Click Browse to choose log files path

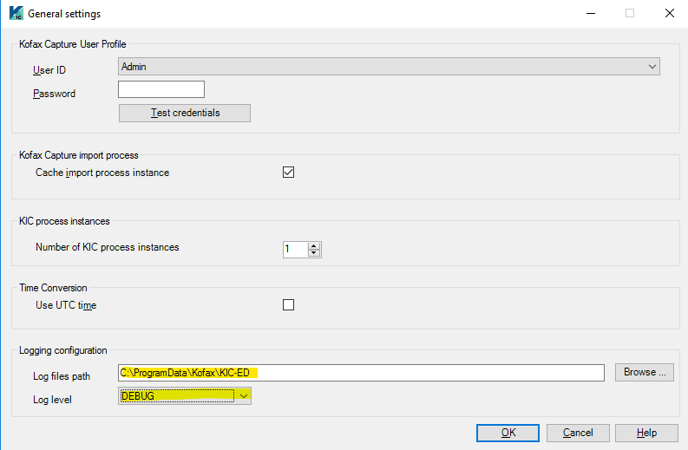pos(644,372)
